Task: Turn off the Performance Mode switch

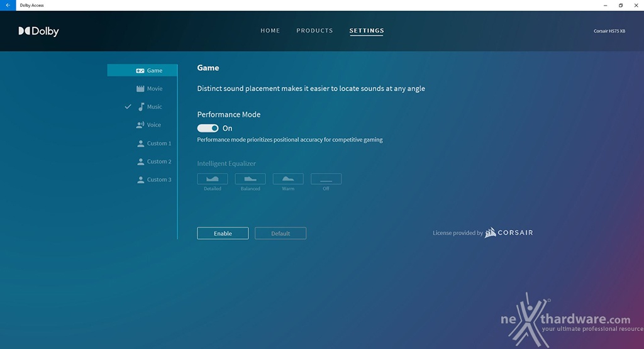Action: point(208,128)
